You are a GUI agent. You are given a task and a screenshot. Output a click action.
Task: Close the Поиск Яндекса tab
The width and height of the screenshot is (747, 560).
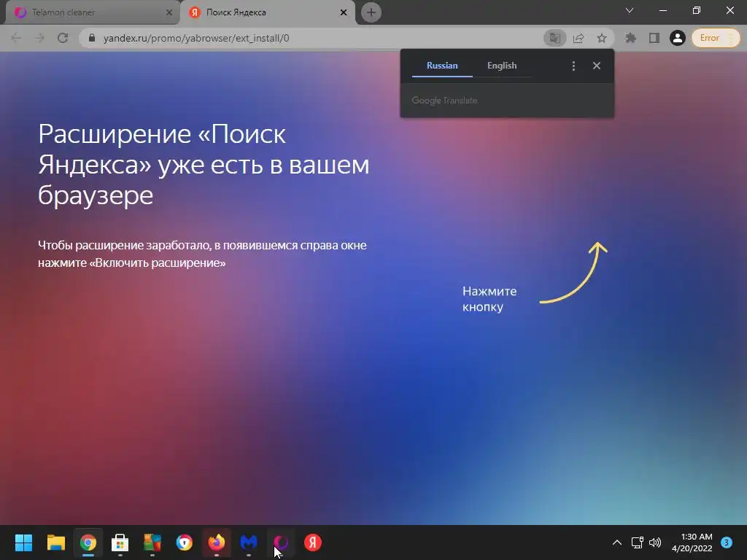343,13
